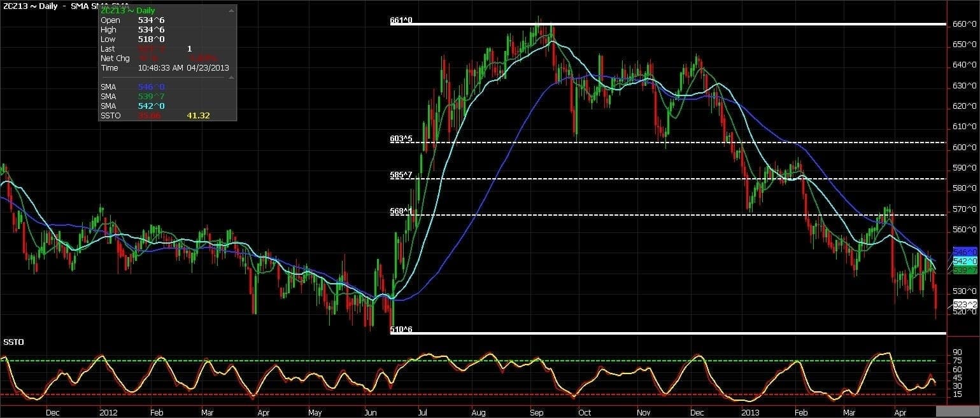Select the green ZCZ13 ~ Daily data box header
This screenshot has width=980, height=418.
(127, 11)
